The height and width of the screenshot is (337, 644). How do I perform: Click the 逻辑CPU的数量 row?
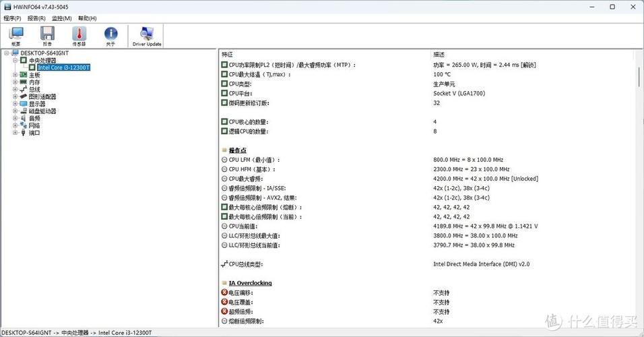[x=428, y=131]
